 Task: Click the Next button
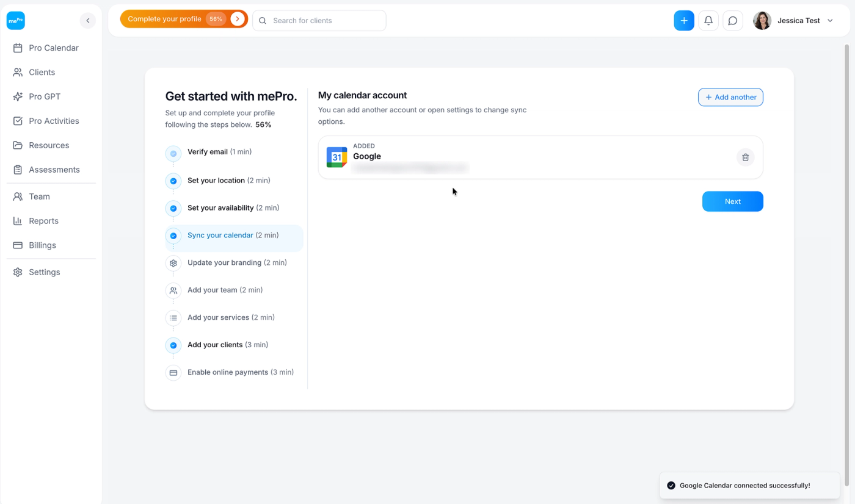click(733, 201)
